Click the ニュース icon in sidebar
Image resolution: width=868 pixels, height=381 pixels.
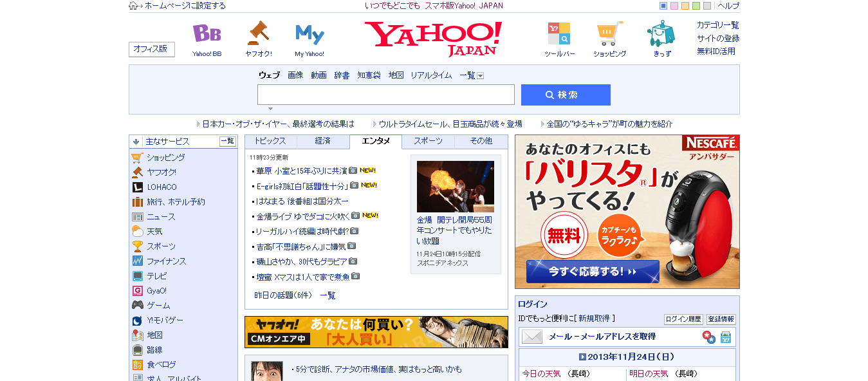click(137, 217)
